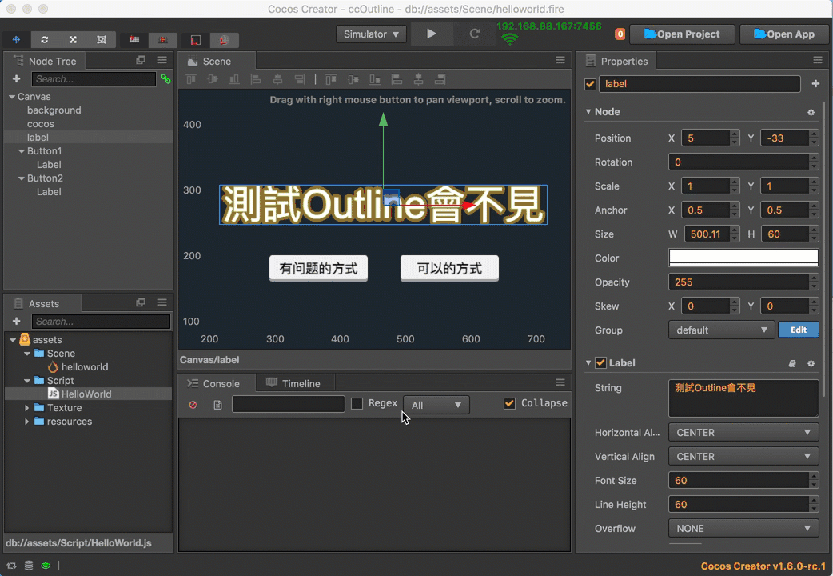Select the Assets tab
The image size is (833, 576).
tap(42, 303)
